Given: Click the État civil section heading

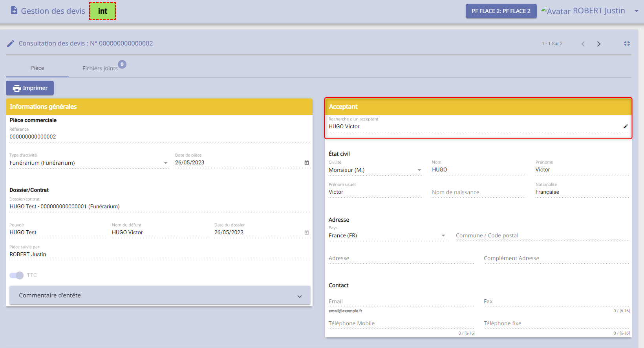Looking at the screenshot, I should click(339, 154).
